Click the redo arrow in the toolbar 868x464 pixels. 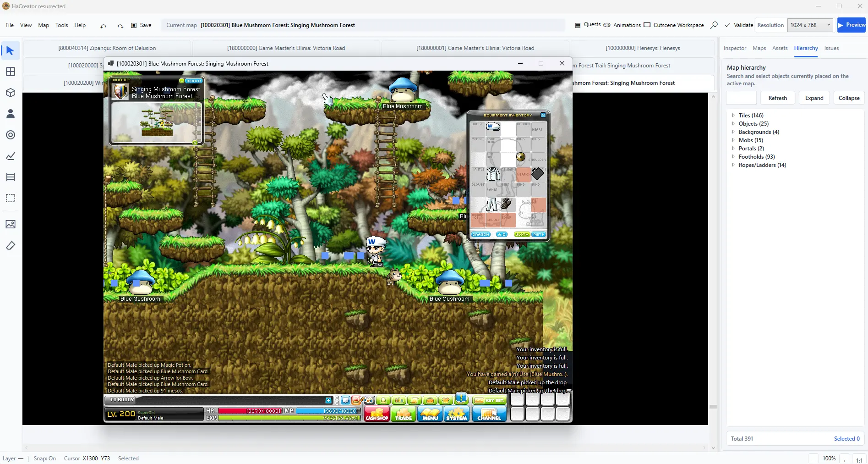[120, 26]
